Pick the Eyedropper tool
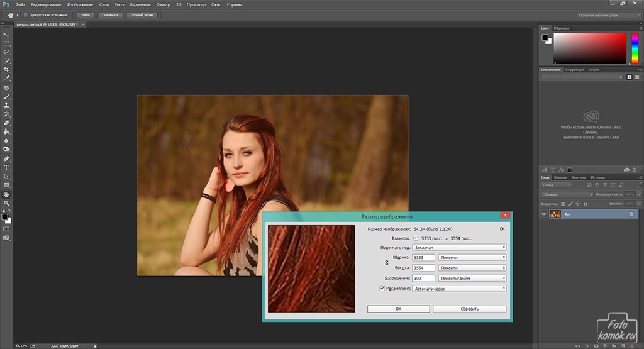 click(x=7, y=78)
